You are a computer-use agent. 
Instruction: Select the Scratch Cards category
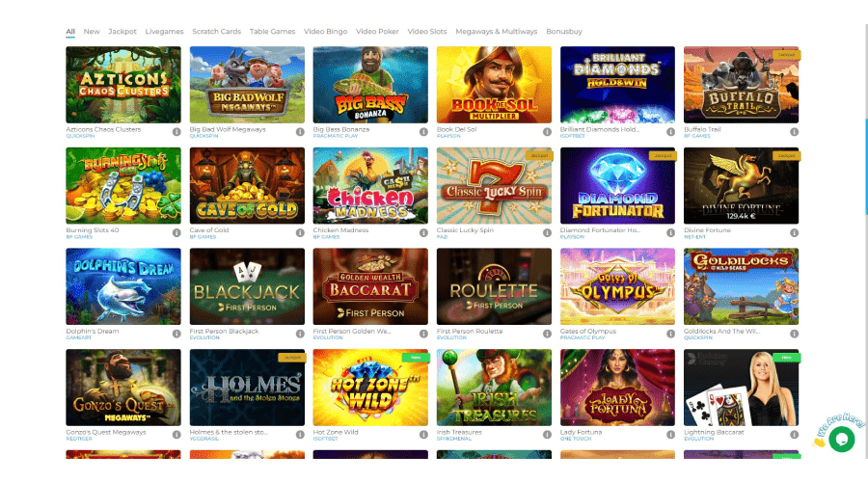pyautogui.click(x=216, y=32)
